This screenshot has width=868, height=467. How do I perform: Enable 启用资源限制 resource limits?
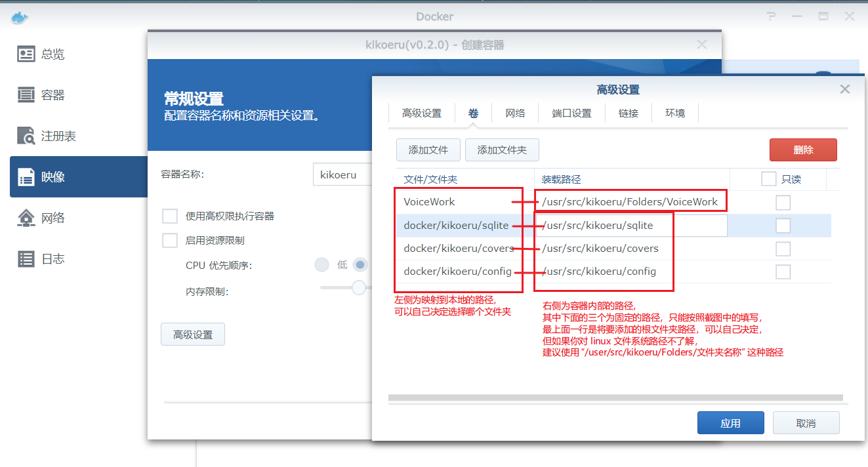click(x=170, y=239)
